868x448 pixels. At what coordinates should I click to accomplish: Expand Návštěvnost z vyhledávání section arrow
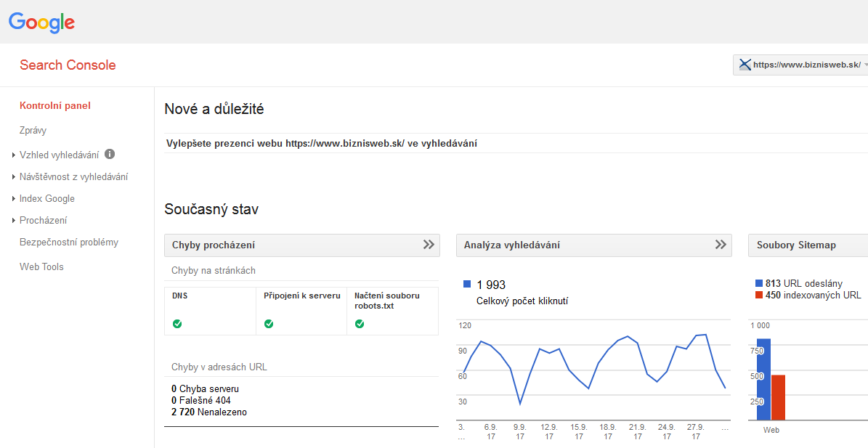(x=13, y=177)
